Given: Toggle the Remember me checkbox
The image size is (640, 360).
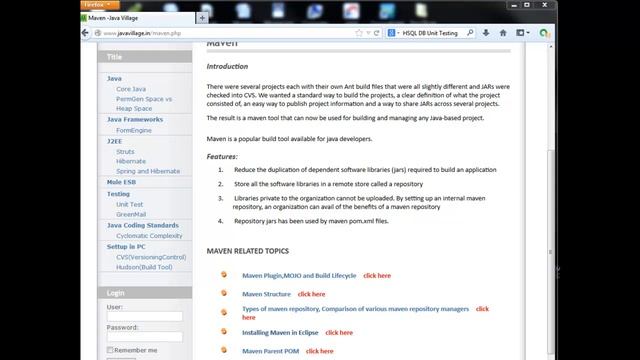Looking at the screenshot, I should 110,350.
